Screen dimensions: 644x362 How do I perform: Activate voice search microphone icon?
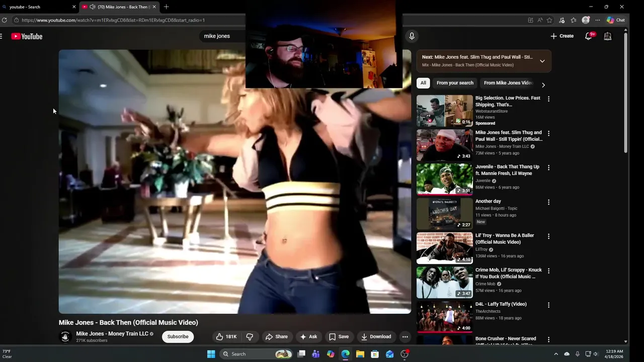click(x=412, y=36)
